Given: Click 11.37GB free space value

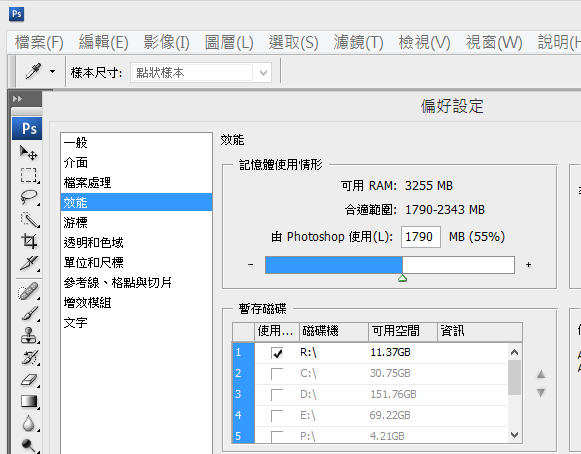Looking at the screenshot, I should tap(390, 352).
